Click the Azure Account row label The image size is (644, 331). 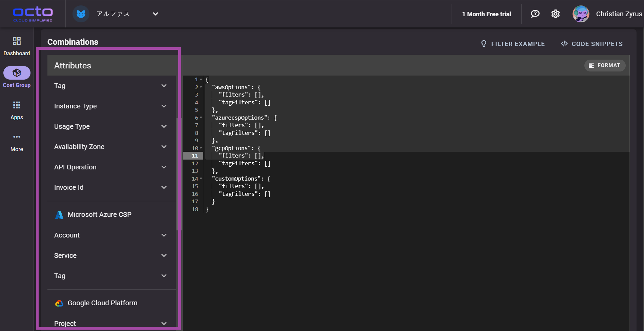pyautogui.click(x=67, y=235)
